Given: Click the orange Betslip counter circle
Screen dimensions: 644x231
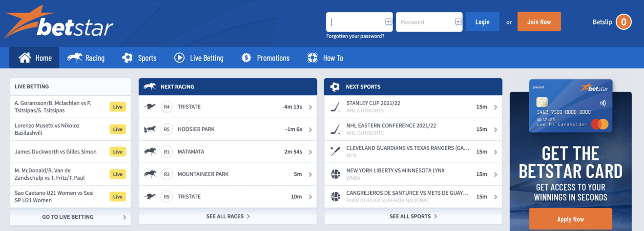Looking at the screenshot, I should [x=623, y=22].
